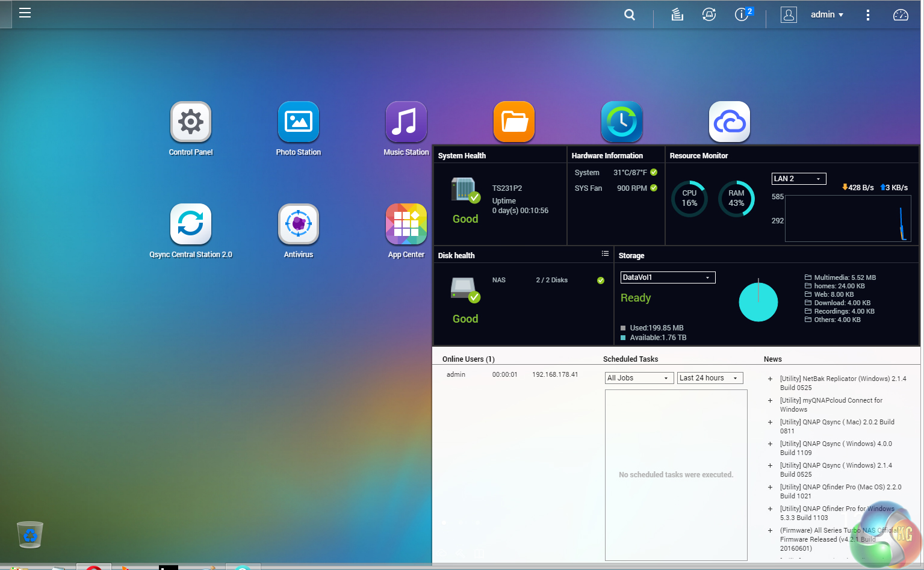Open the orange File Station folder icon
Image resolution: width=924 pixels, height=570 pixels.
(x=514, y=122)
